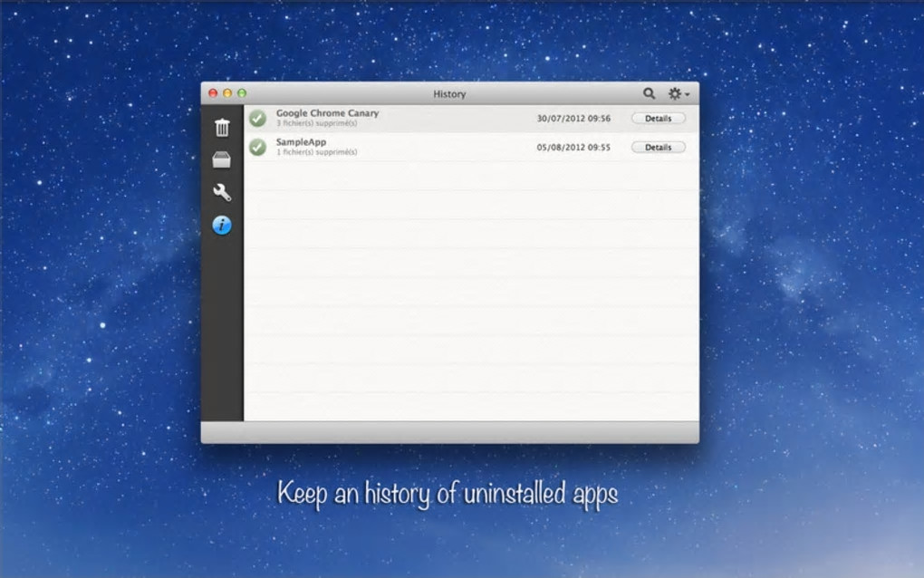Click the green checkmark for SampleApp
Viewport: 924px width, 578px height.
(x=257, y=147)
